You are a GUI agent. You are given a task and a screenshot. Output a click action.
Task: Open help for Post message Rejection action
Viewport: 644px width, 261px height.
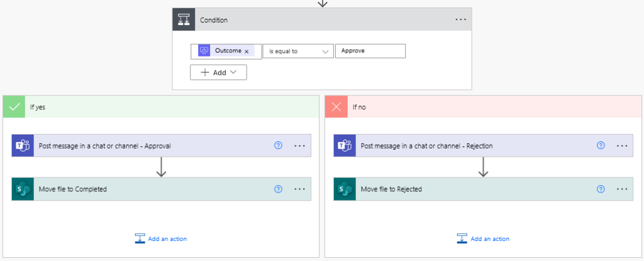(x=601, y=145)
